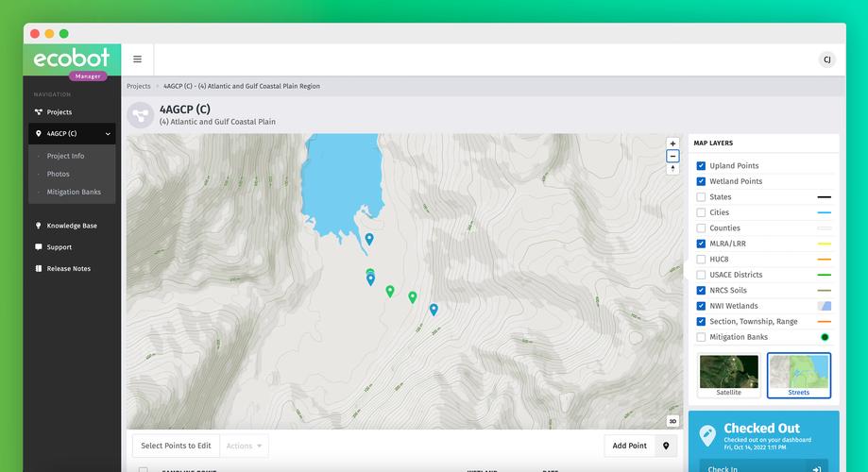This screenshot has width=868, height=472.
Task: Enable the States map layer
Action: 701,197
